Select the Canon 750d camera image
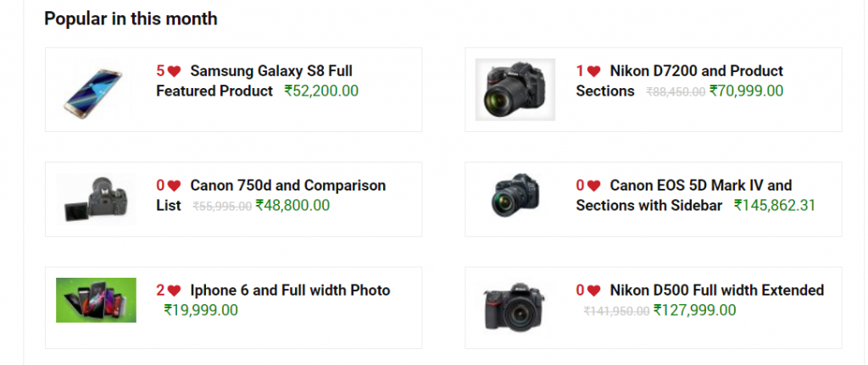 96,200
